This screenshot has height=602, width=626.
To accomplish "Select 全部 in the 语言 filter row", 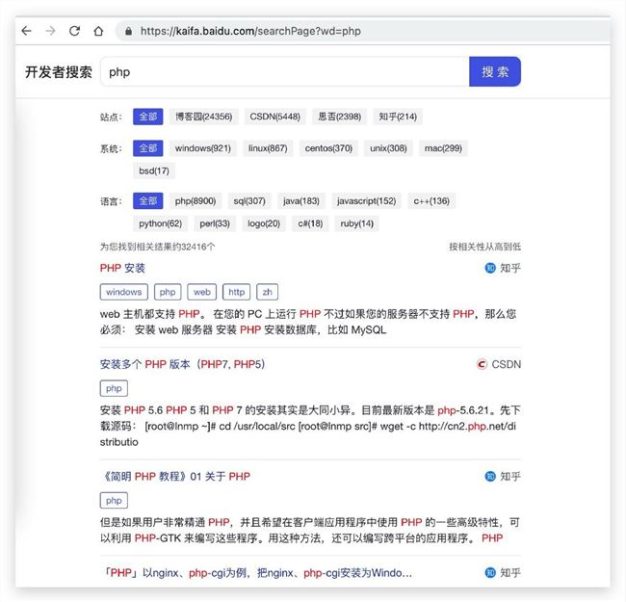I will click(148, 201).
